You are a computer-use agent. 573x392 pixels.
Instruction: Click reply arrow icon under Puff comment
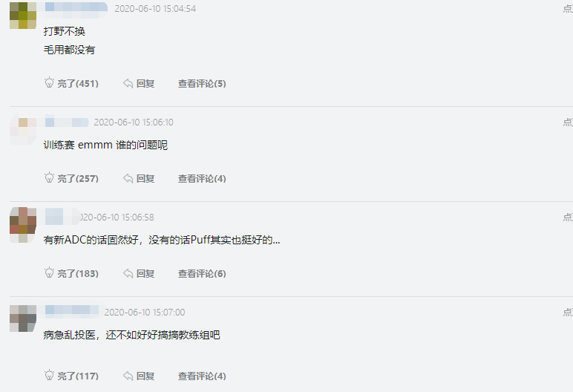coord(128,273)
